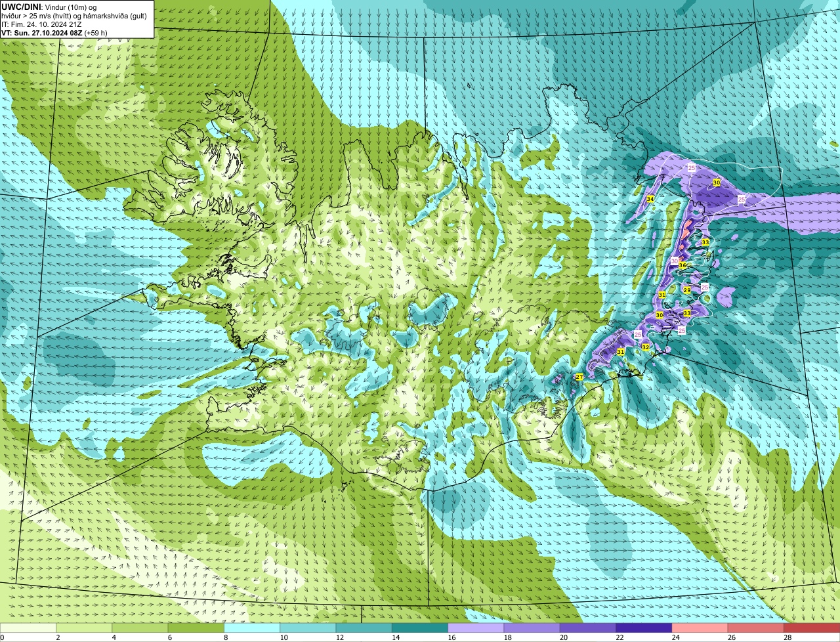Click the yellow 27 max gust label
This screenshot has height=642, width=840.
point(579,377)
